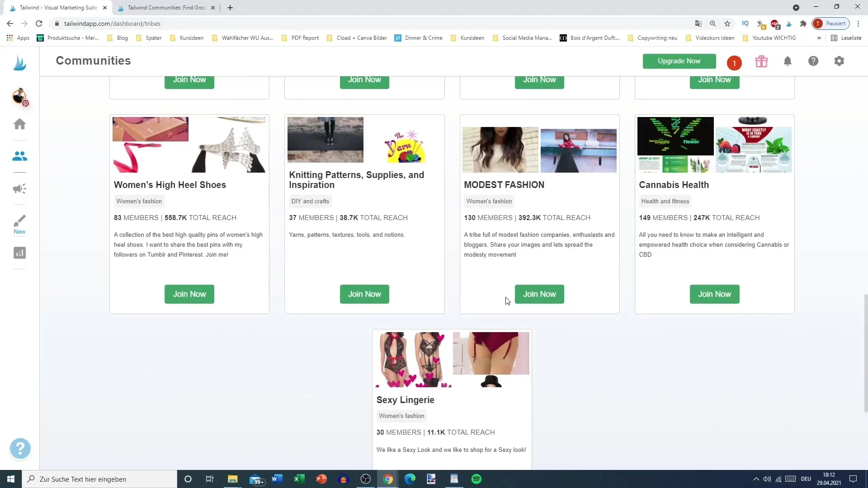Join the Cannabis Health community
This screenshot has width=868, height=488.
(x=715, y=294)
